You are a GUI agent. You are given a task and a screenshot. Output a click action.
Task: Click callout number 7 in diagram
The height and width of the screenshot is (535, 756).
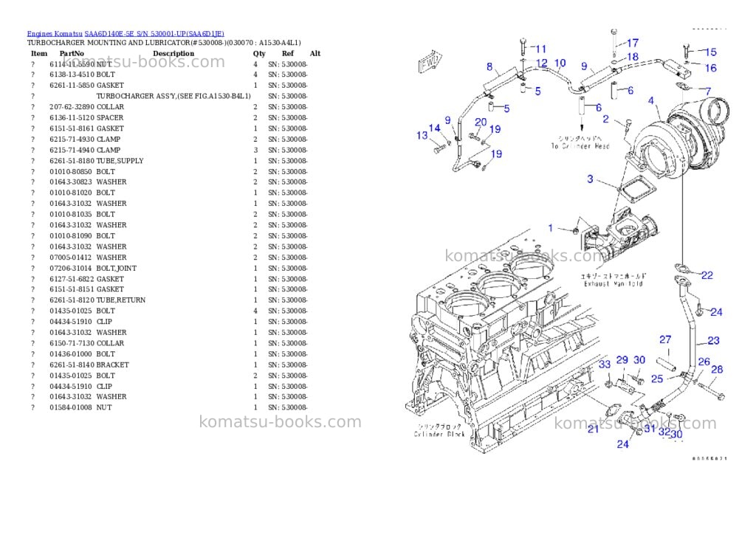point(708,91)
